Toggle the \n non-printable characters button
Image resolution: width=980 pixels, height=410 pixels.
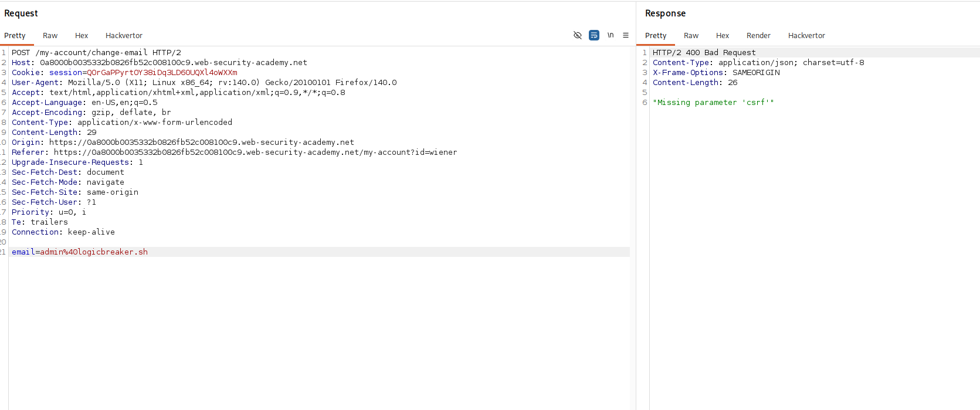611,35
